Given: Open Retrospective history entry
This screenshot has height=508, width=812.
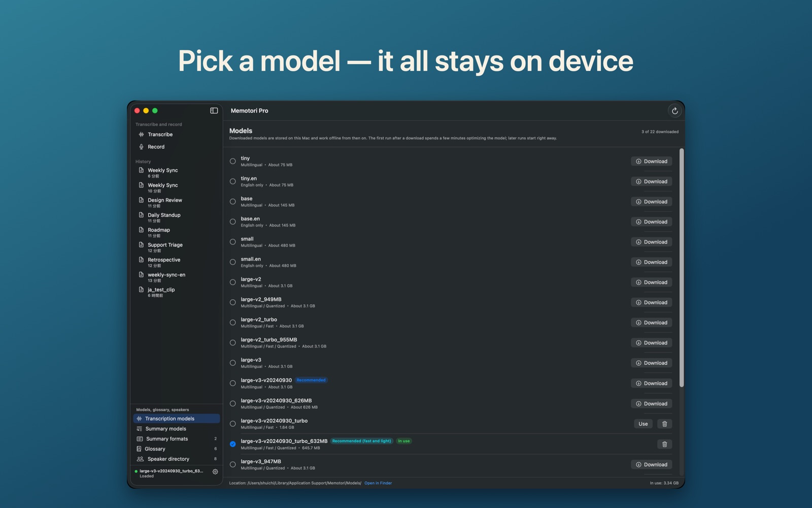Looking at the screenshot, I should coord(176,262).
